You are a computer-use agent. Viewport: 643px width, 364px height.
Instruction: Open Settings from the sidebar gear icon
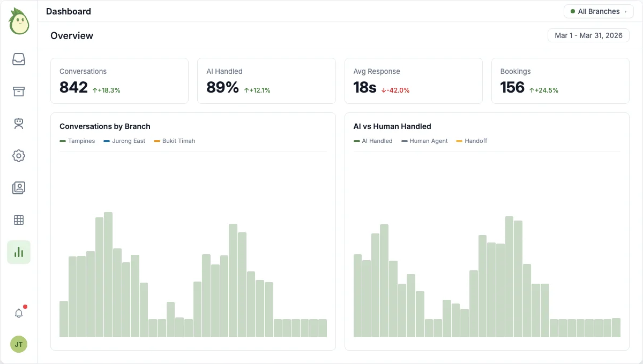(x=18, y=156)
